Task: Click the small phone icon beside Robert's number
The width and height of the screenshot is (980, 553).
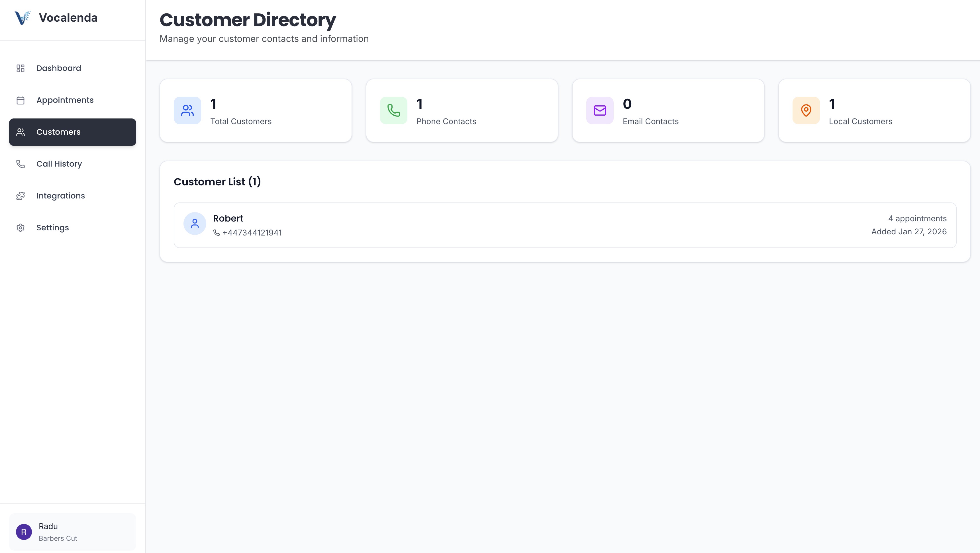Action: tap(217, 233)
